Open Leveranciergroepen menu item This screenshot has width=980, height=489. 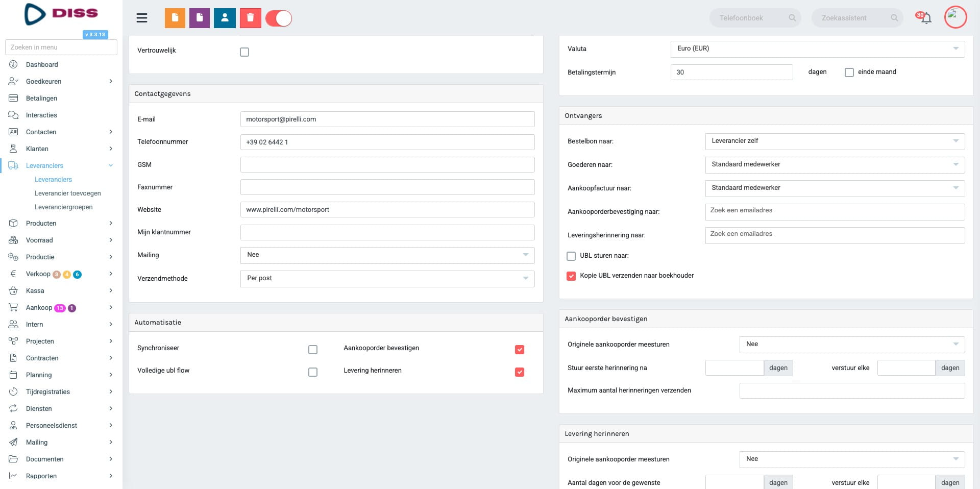point(64,207)
